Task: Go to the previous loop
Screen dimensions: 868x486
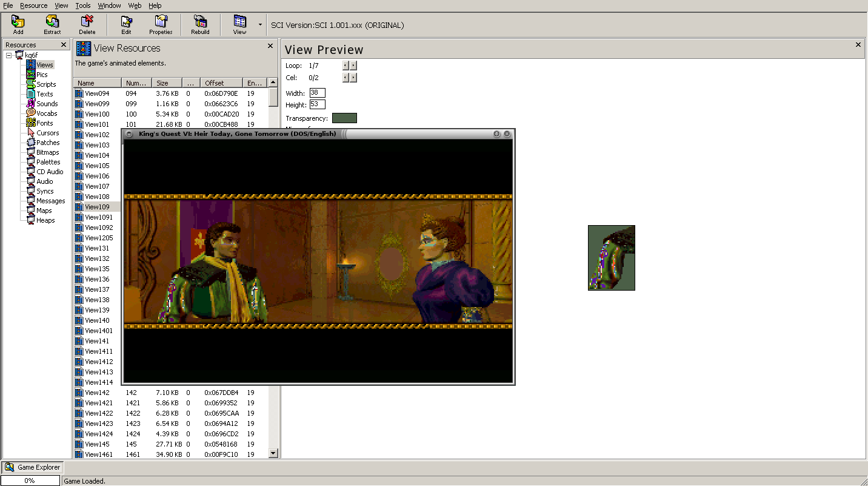Action: pos(346,66)
